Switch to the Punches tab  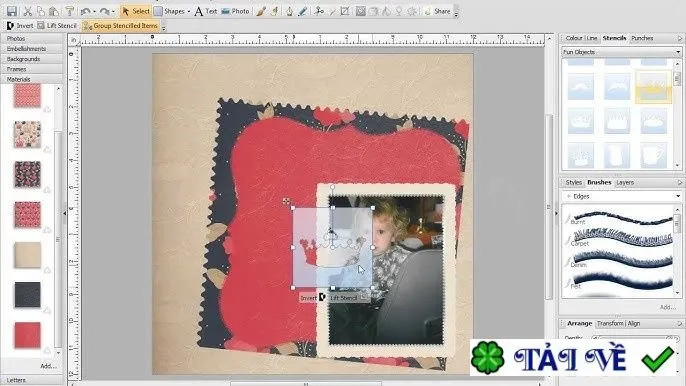[642, 38]
